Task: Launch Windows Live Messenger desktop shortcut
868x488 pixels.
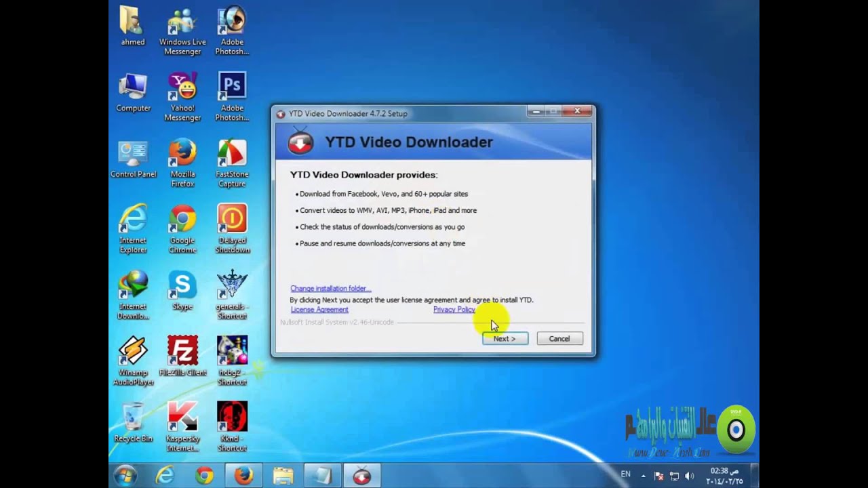Action: (x=182, y=30)
